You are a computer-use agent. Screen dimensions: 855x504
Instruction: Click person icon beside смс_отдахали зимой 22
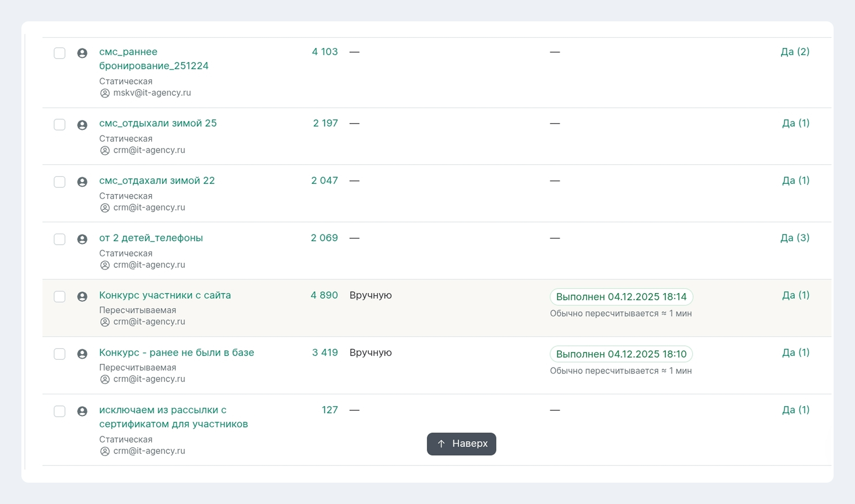[x=82, y=182]
